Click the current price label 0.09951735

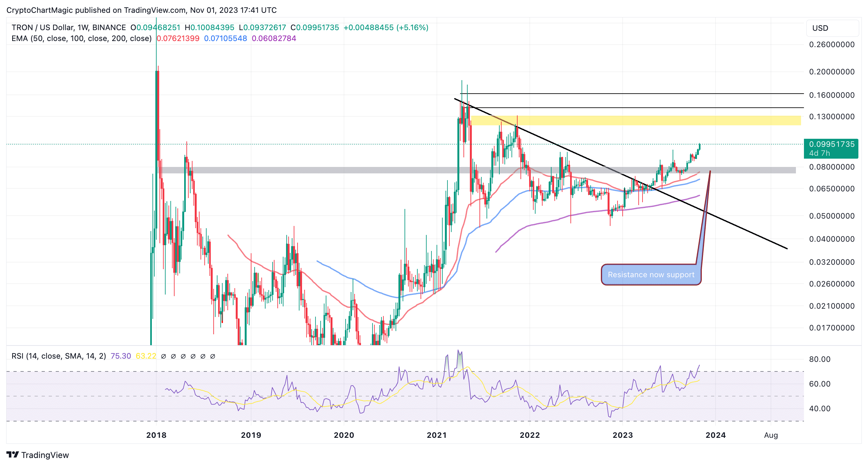831,148
